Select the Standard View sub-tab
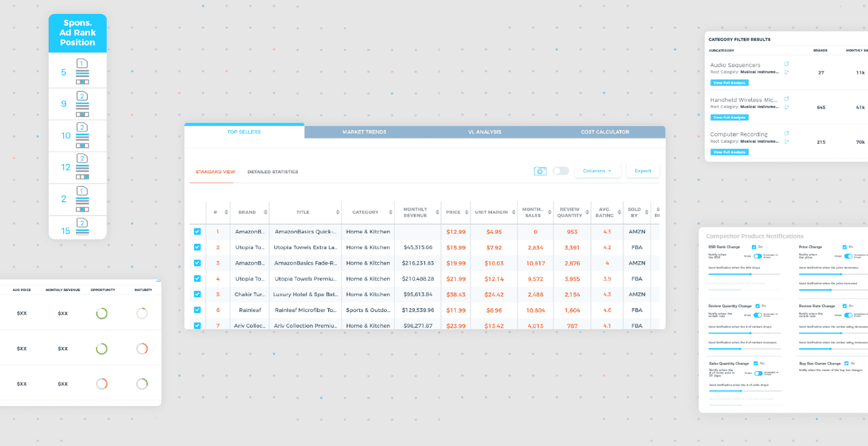The width and height of the screenshot is (868, 446). [215, 172]
